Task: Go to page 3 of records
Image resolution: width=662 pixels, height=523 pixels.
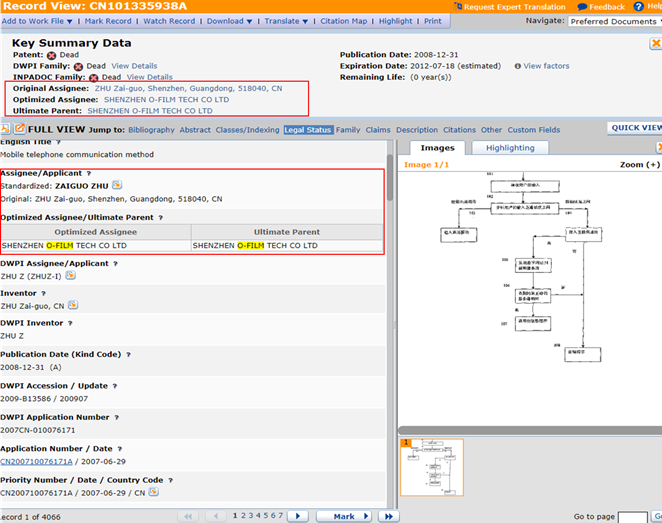Action: point(251,515)
